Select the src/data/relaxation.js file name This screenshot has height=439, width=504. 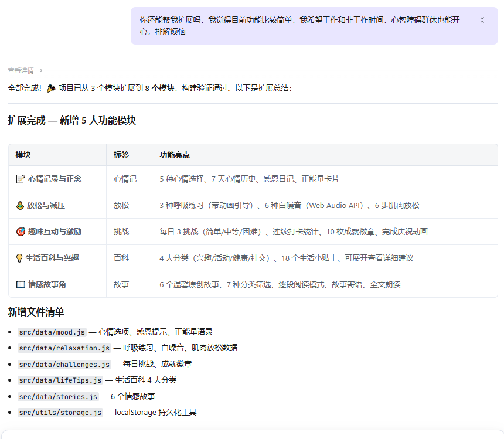(x=64, y=348)
